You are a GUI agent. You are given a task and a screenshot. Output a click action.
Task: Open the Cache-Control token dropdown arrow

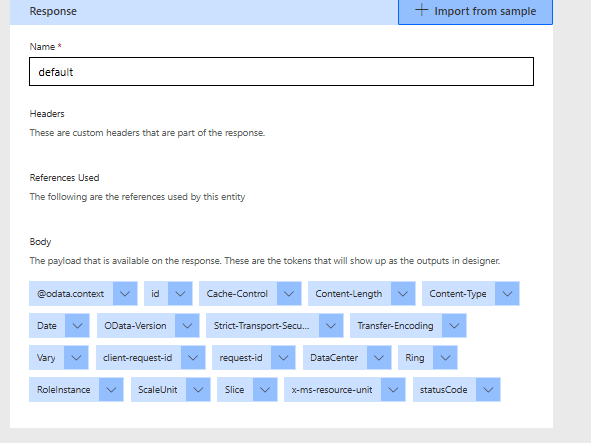[x=289, y=294]
